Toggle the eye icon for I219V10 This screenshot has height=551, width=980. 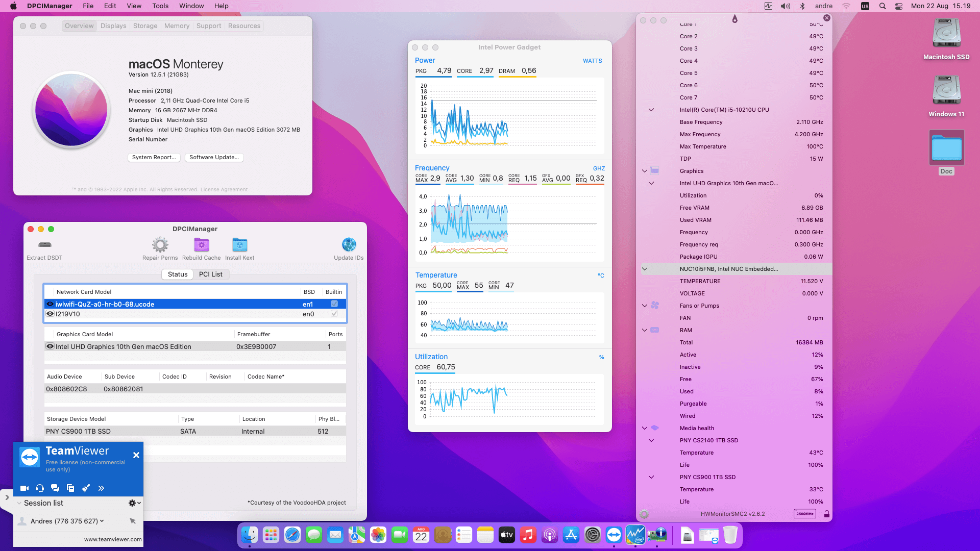[x=50, y=314]
